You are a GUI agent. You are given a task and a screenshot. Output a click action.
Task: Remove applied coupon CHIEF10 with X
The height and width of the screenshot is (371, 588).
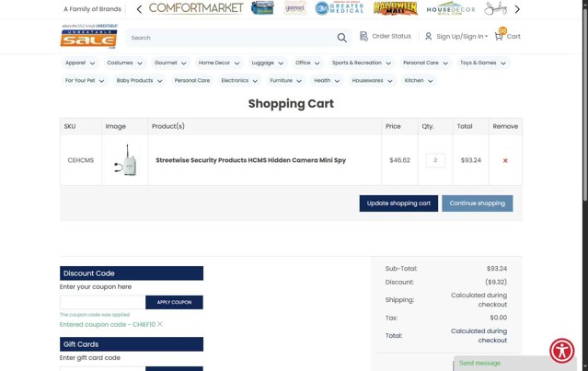160,324
